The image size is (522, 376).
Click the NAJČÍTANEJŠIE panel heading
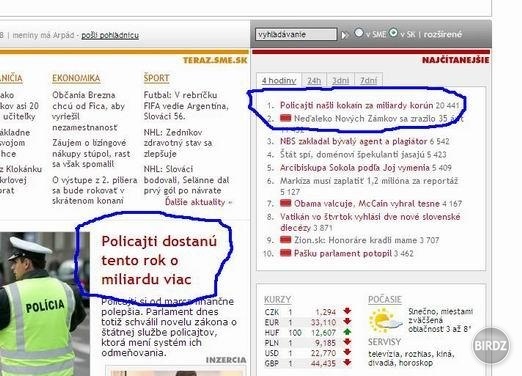tap(456, 60)
